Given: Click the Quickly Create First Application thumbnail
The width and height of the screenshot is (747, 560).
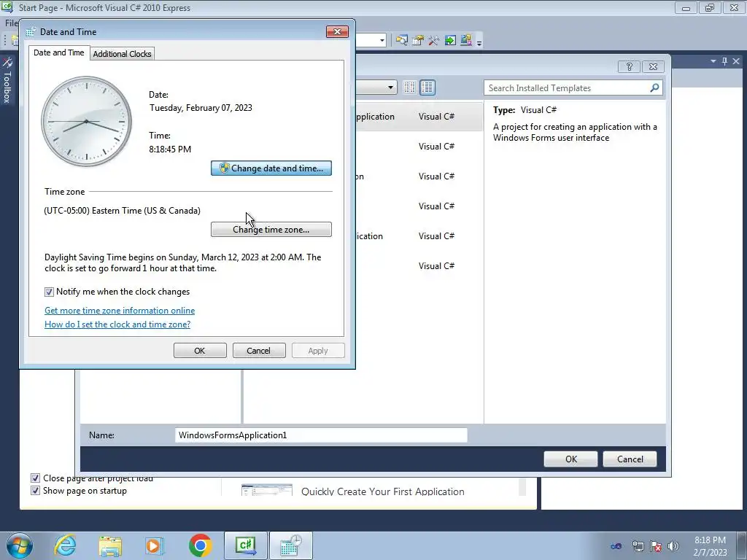Looking at the screenshot, I should [x=267, y=490].
